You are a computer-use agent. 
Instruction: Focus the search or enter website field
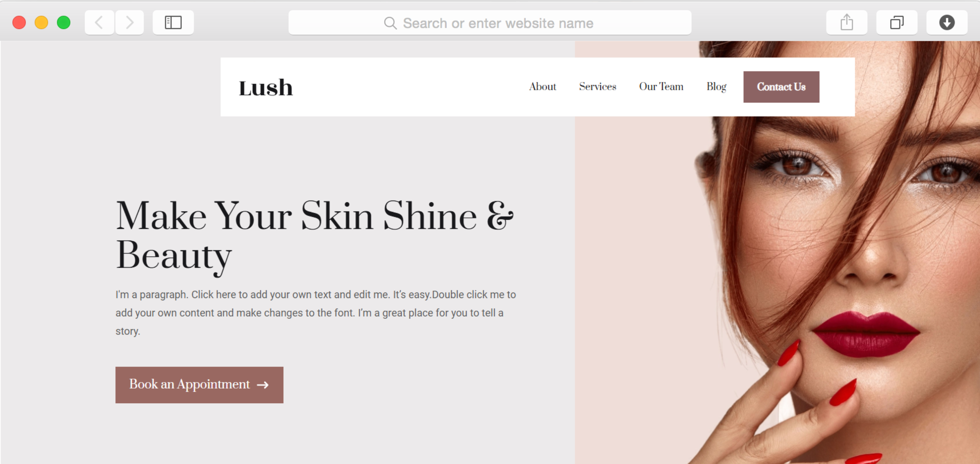(490, 23)
